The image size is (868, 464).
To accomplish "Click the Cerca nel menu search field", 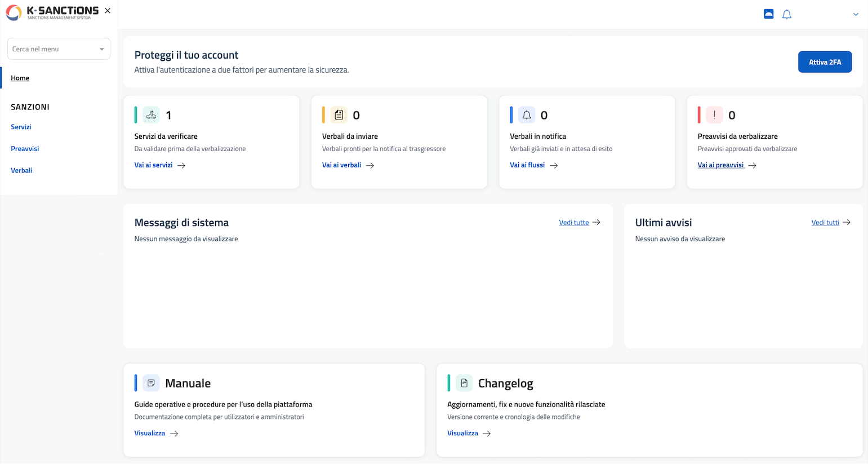I will pyautogui.click(x=51, y=49).
